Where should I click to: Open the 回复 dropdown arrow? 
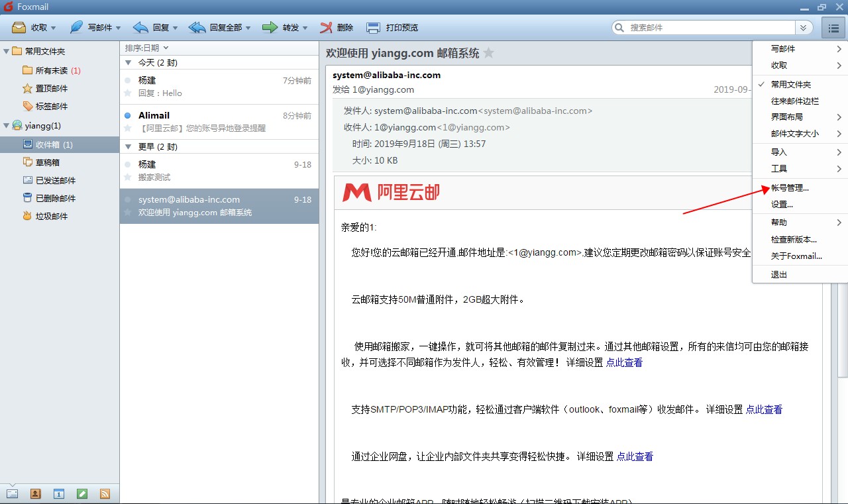176,28
